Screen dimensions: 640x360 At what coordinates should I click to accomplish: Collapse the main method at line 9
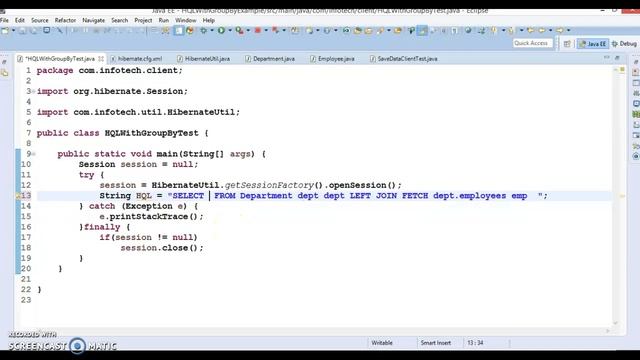pos(34,154)
